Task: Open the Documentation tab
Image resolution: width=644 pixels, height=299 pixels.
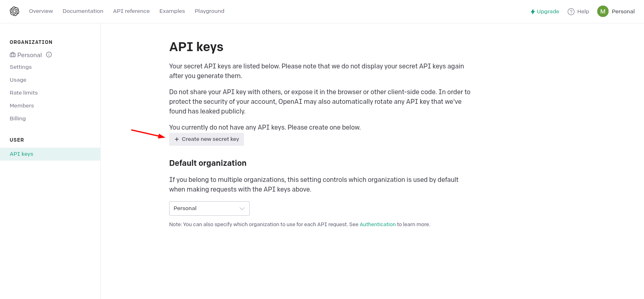Action: [83, 11]
